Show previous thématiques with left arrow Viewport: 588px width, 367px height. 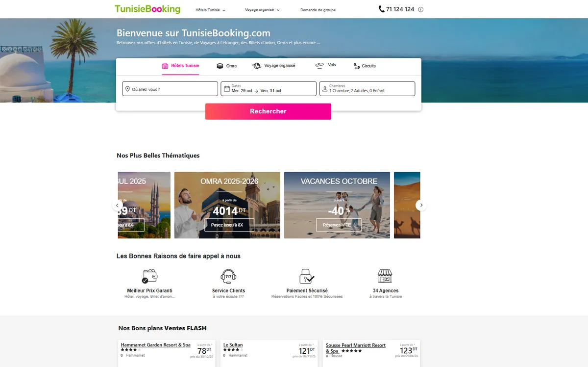[118, 205]
